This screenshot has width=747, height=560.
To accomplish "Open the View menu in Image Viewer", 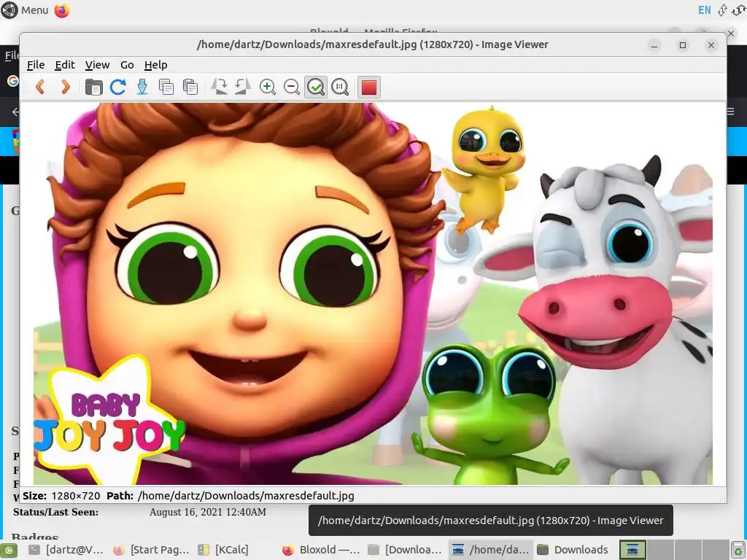I will 97,65.
